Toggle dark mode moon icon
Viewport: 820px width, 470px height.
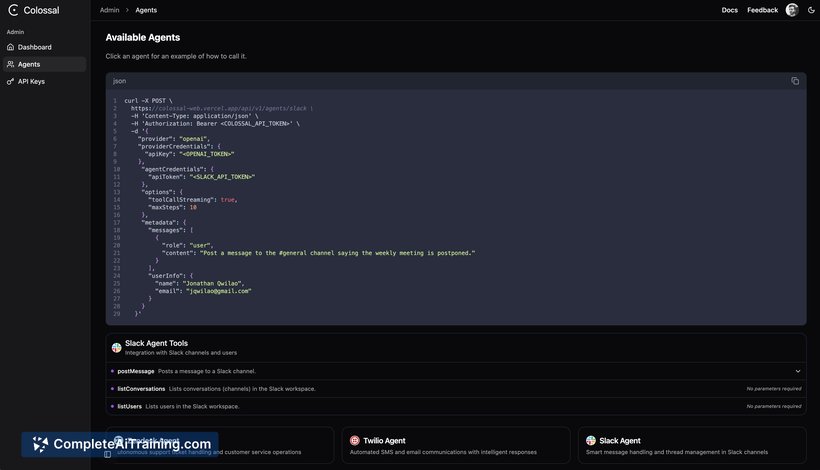[811, 10]
